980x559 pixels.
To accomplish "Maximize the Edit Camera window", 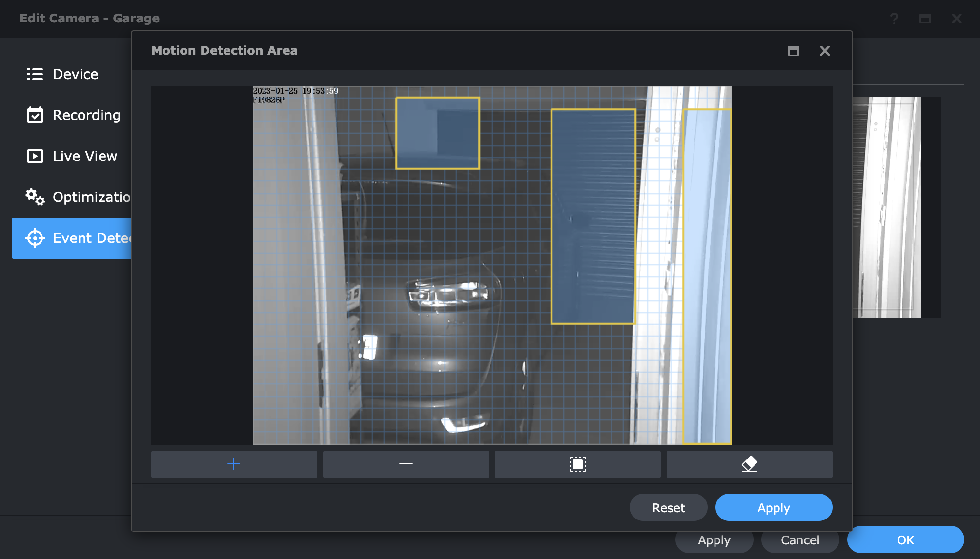I will coord(925,19).
